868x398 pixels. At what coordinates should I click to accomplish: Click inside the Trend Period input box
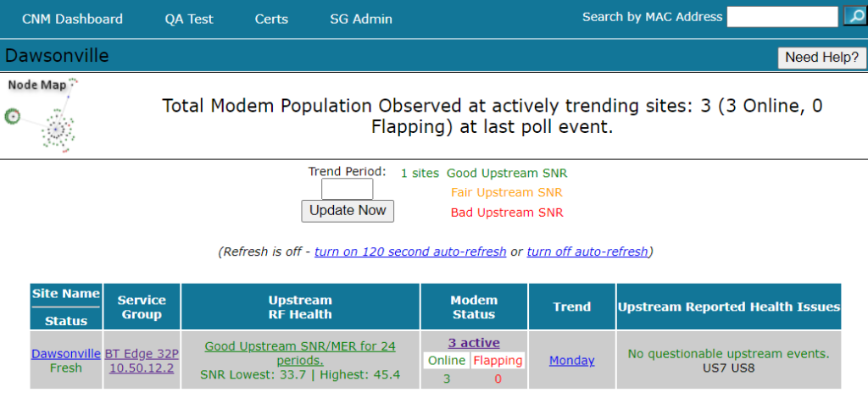pos(347,189)
